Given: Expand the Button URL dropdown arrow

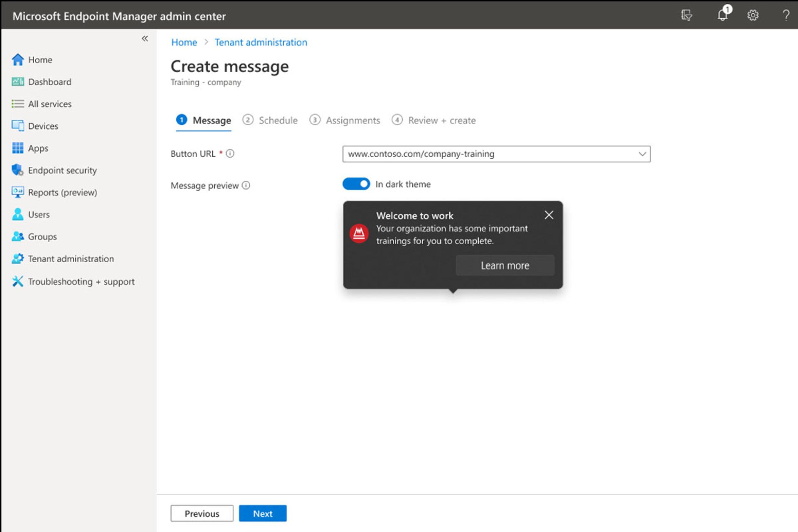Looking at the screenshot, I should click(642, 154).
